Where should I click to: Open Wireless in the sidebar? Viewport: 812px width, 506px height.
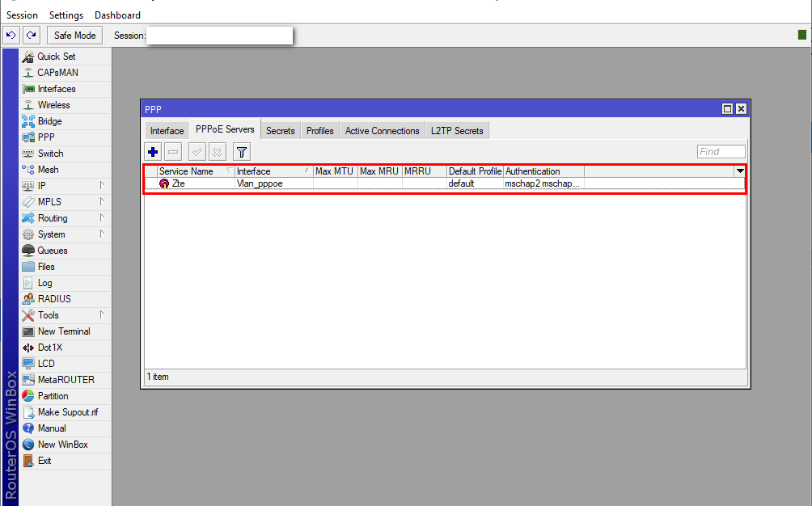coord(53,105)
